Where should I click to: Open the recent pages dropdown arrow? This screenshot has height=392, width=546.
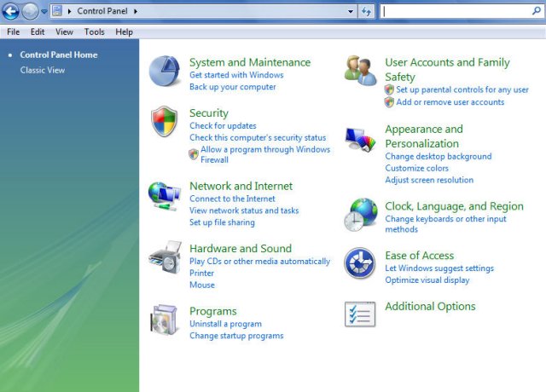44,11
